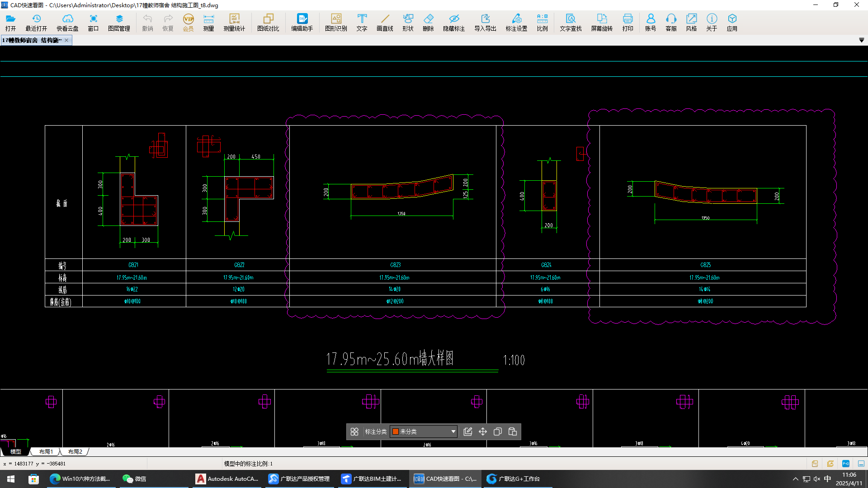Image resolution: width=868 pixels, height=488 pixels.
Task: Click the 打印 print icon
Action: click(x=627, y=22)
